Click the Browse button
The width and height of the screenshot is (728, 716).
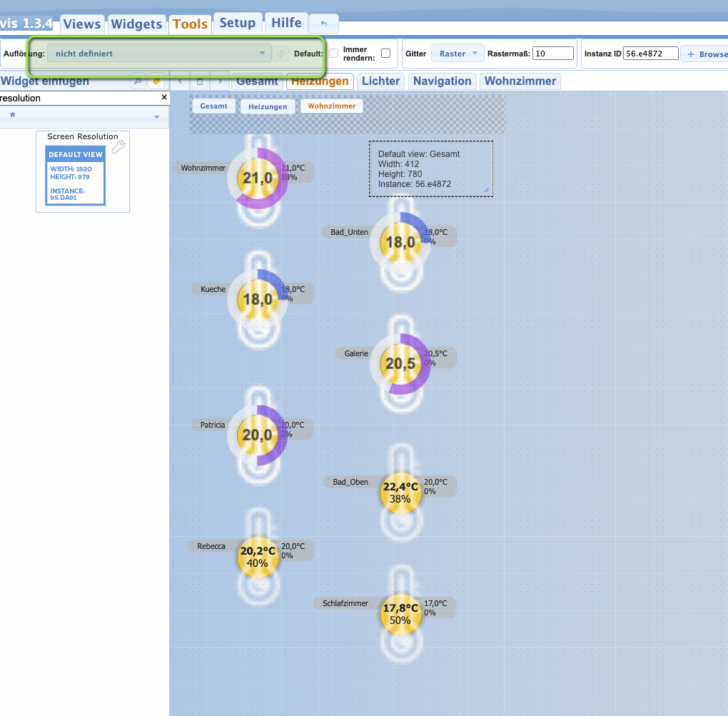coord(706,54)
